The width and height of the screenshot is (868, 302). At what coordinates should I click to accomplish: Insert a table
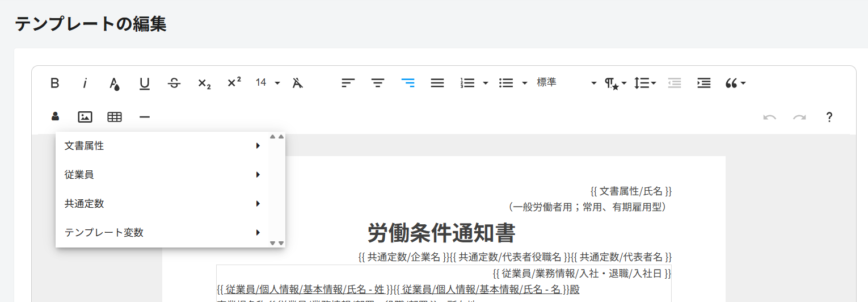[x=115, y=117]
